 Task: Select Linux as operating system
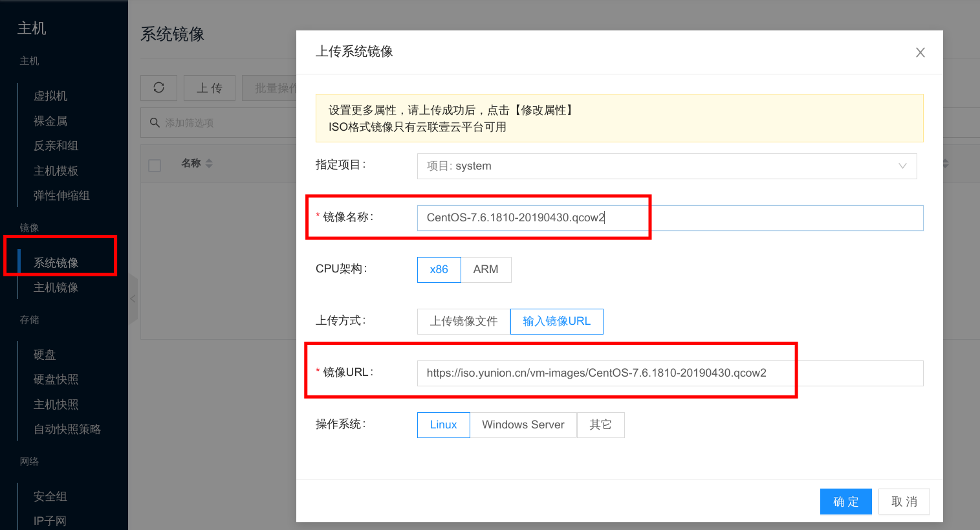443,425
